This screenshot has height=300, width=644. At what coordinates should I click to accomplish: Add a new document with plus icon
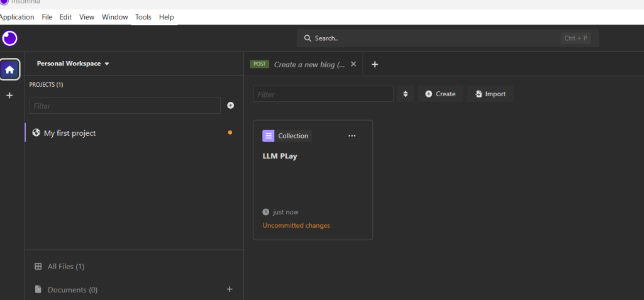230,289
